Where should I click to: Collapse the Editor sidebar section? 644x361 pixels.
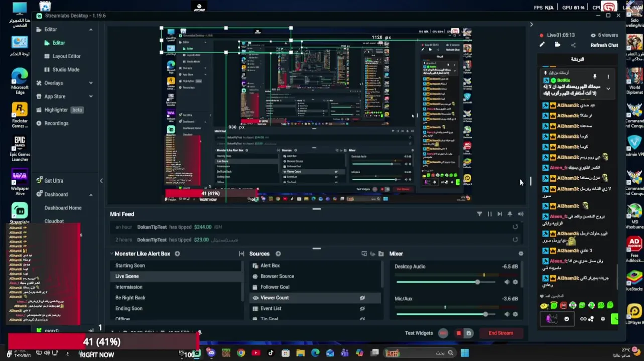point(91,30)
